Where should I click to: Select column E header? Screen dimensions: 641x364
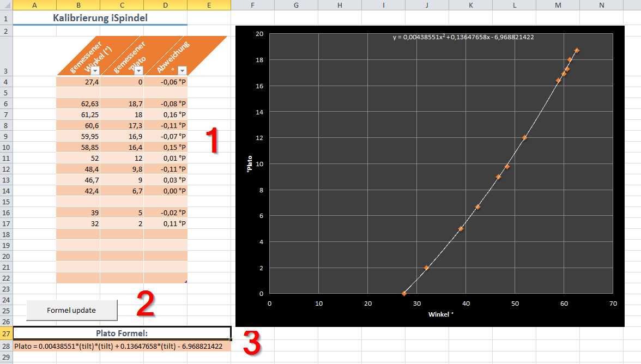tap(209, 5)
